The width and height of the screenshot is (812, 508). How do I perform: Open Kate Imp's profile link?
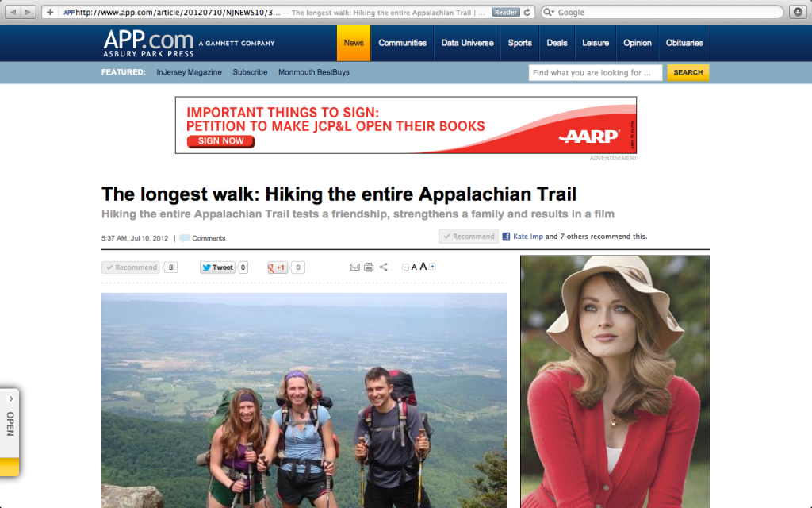tap(527, 237)
